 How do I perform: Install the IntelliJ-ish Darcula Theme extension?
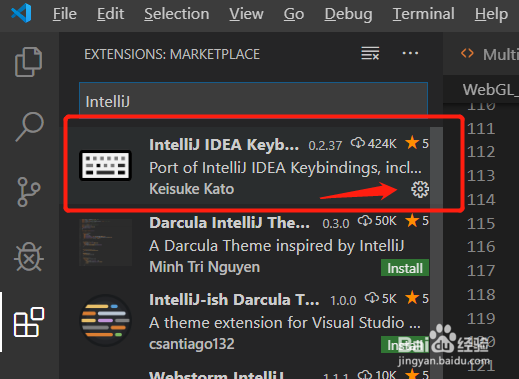click(x=405, y=345)
